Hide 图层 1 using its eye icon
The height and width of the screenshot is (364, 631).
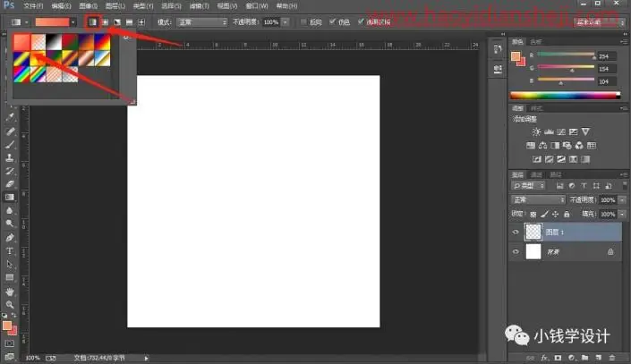516,232
